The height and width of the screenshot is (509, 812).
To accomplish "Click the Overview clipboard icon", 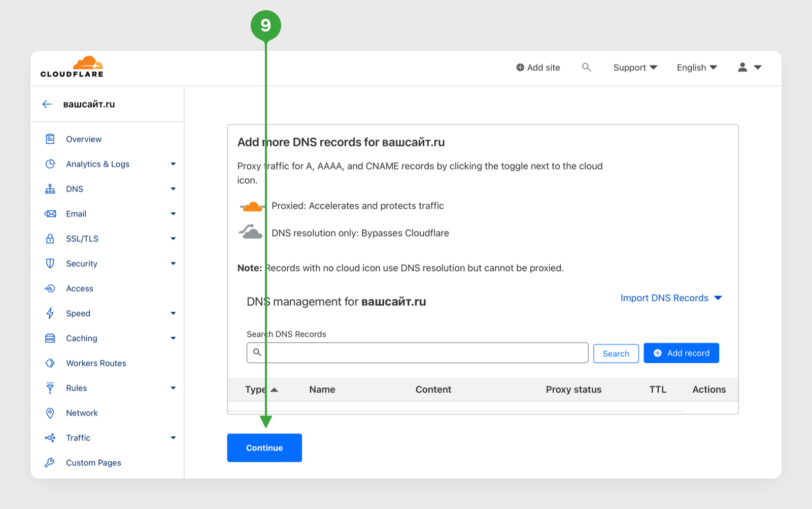I will pyautogui.click(x=50, y=139).
